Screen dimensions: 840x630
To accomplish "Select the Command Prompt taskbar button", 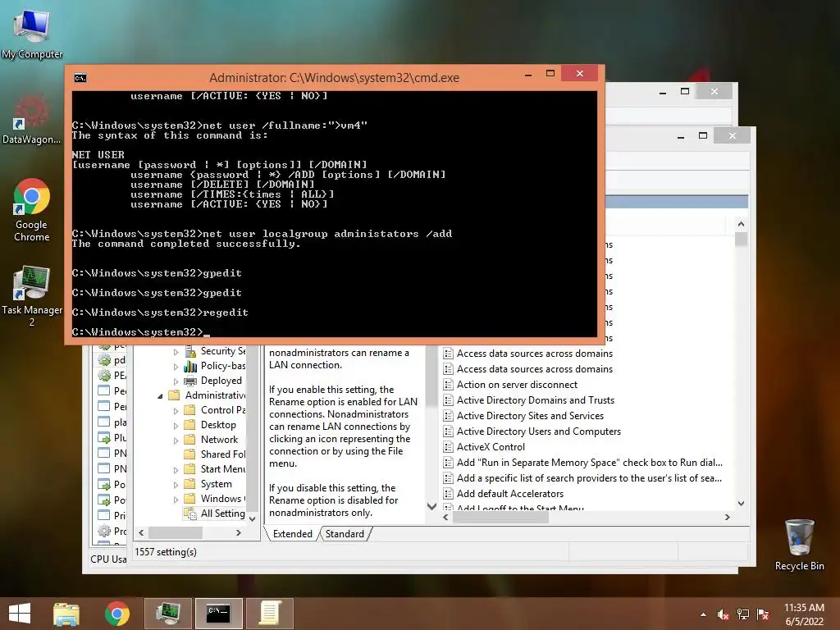I will (x=218, y=614).
